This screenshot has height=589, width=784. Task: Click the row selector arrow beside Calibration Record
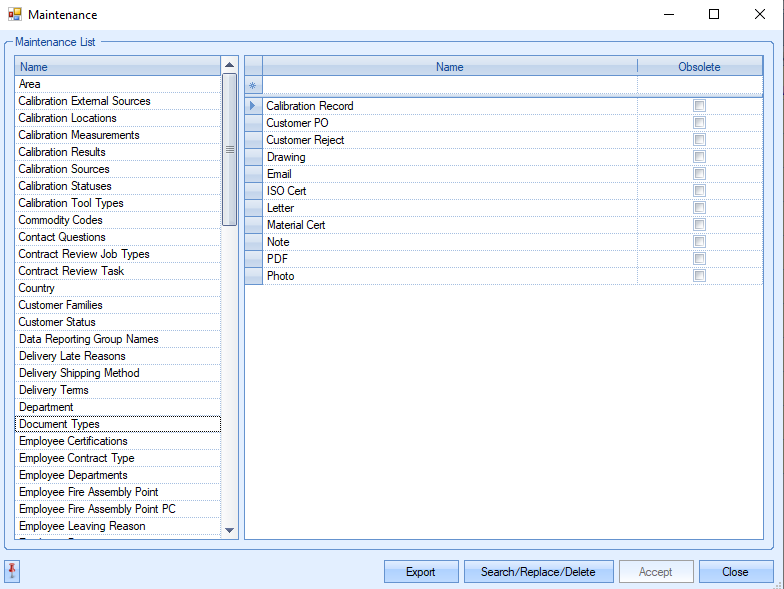(253, 106)
